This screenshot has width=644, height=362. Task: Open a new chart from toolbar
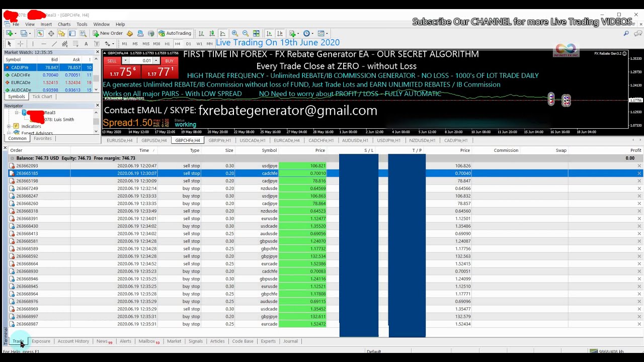(9, 33)
